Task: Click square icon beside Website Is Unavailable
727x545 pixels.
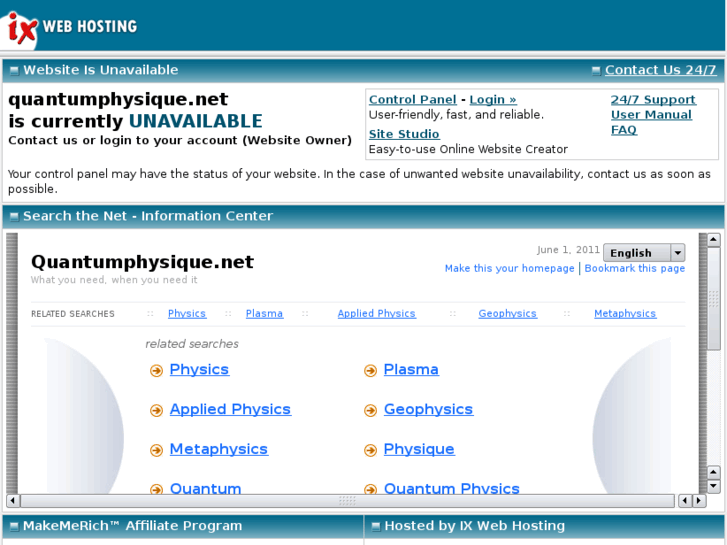Action: point(14,71)
